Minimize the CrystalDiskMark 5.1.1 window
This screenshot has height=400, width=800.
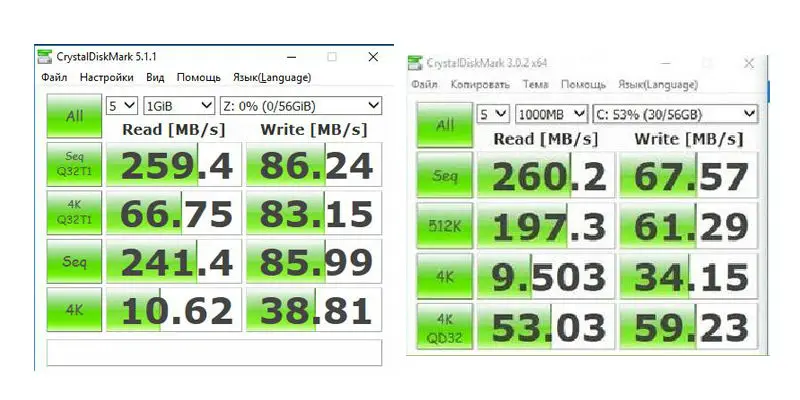coord(291,57)
